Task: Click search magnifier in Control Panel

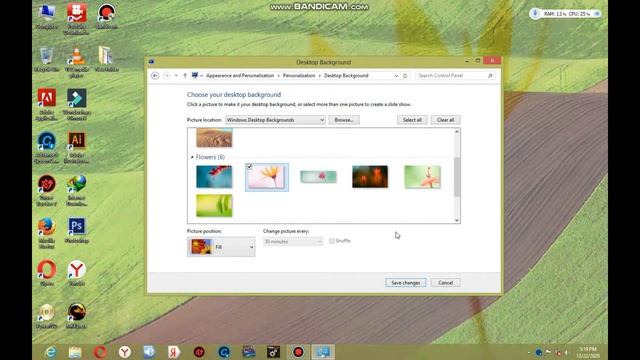Action: coord(490,76)
